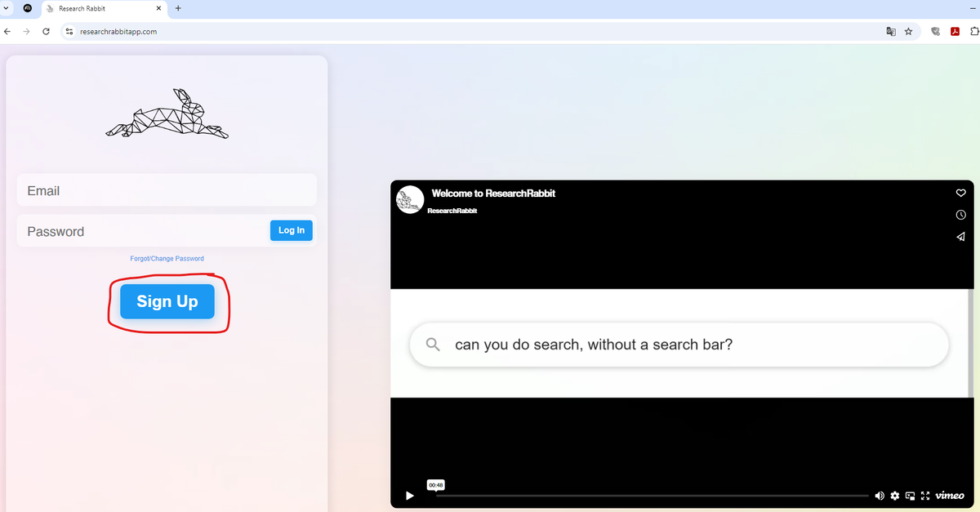
Task: Open ResearchRabbit channel avatar in video
Action: pos(410,200)
